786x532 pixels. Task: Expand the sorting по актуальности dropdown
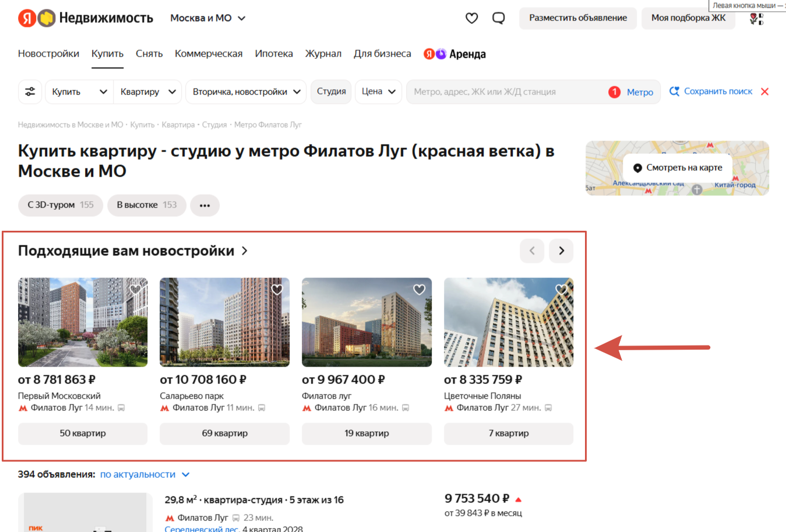tap(144, 474)
